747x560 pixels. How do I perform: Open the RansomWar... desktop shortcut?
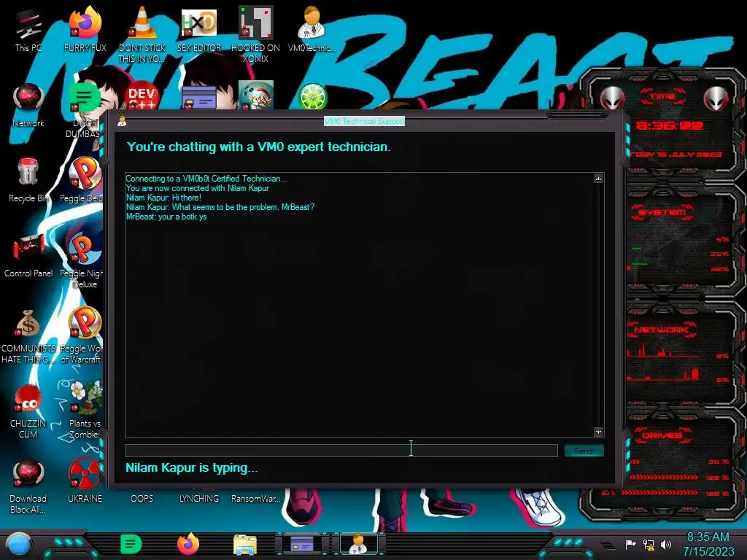tap(256, 498)
